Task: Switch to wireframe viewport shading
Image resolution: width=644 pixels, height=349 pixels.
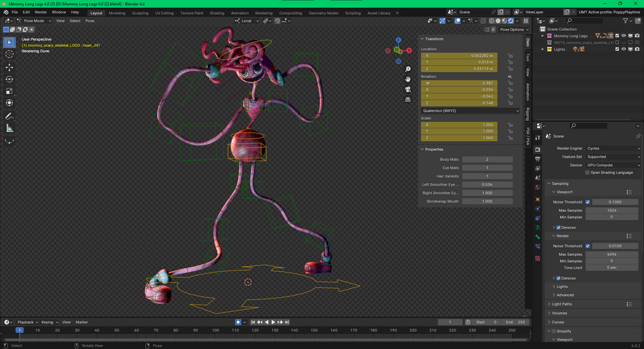Action: tap(491, 21)
